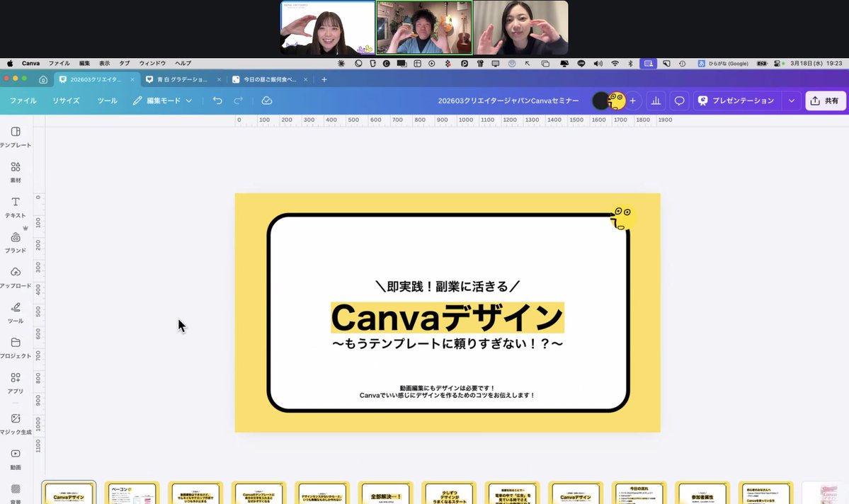Open the テキスト (Text) sidebar panel
Viewport: 849px width, 504px height.
click(x=16, y=207)
